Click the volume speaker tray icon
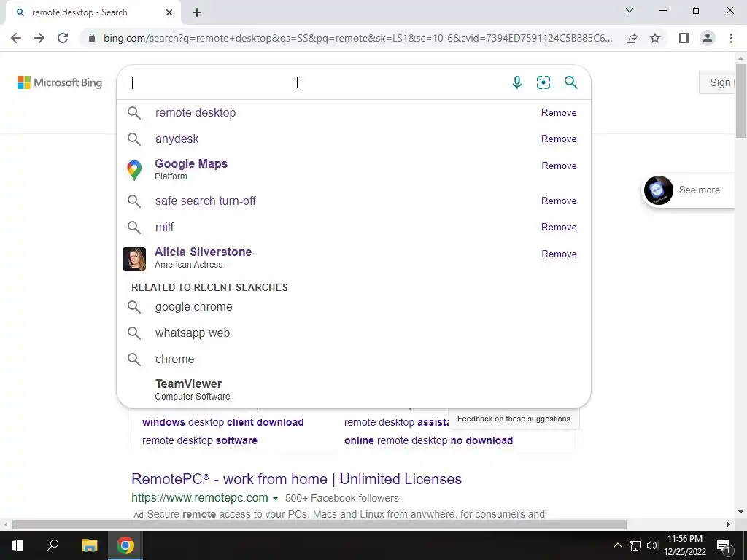Image resolution: width=747 pixels, height=560 pixels. tap(652, 545)
